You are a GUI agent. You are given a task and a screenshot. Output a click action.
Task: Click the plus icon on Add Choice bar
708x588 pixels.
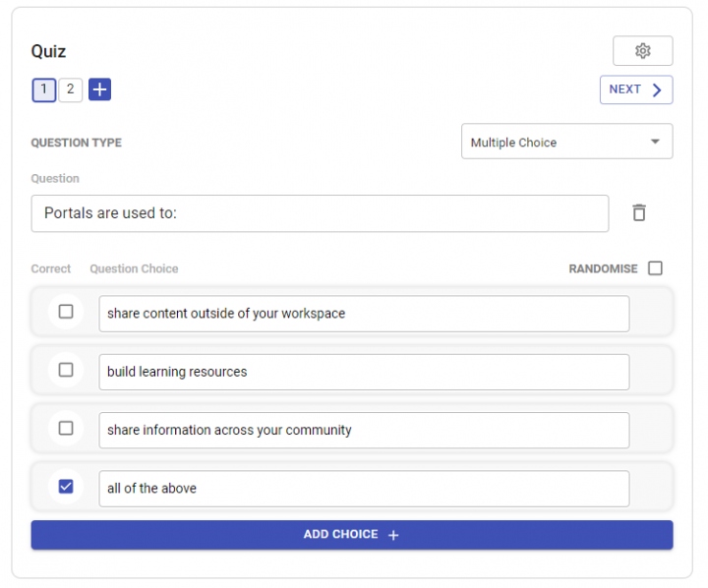pos(393,535)
